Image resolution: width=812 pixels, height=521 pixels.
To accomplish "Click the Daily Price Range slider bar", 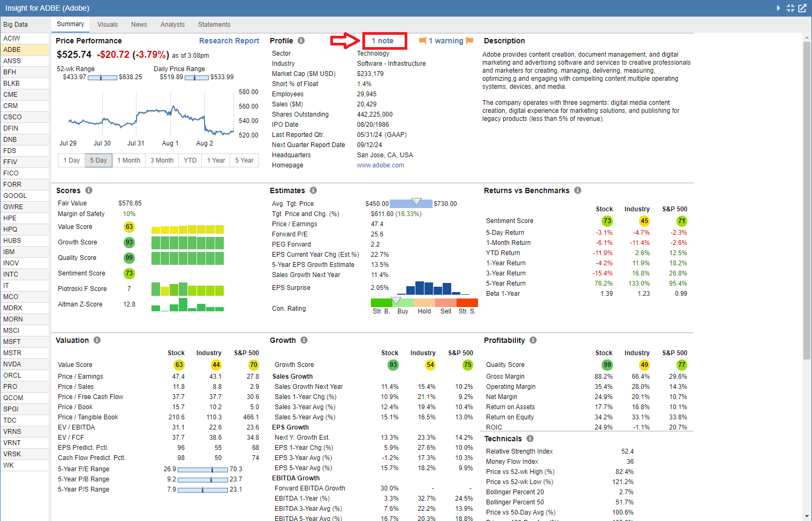I will (x=196, y=78).
